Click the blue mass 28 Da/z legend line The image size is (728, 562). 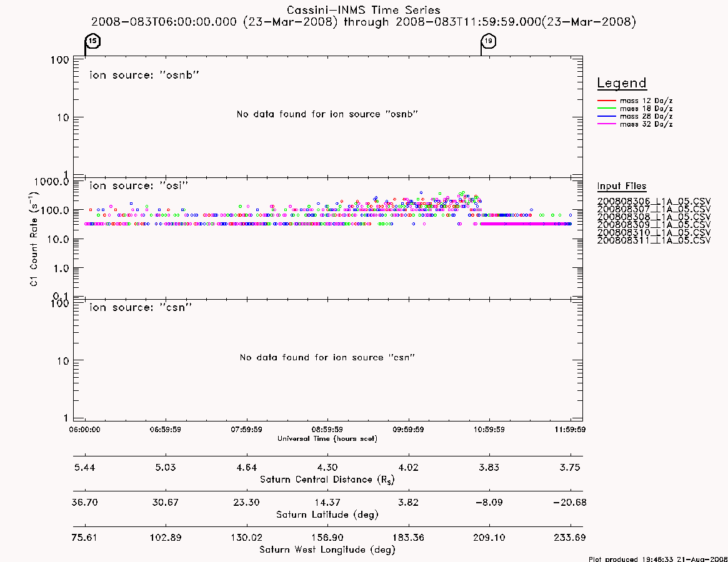pos(606,117)
